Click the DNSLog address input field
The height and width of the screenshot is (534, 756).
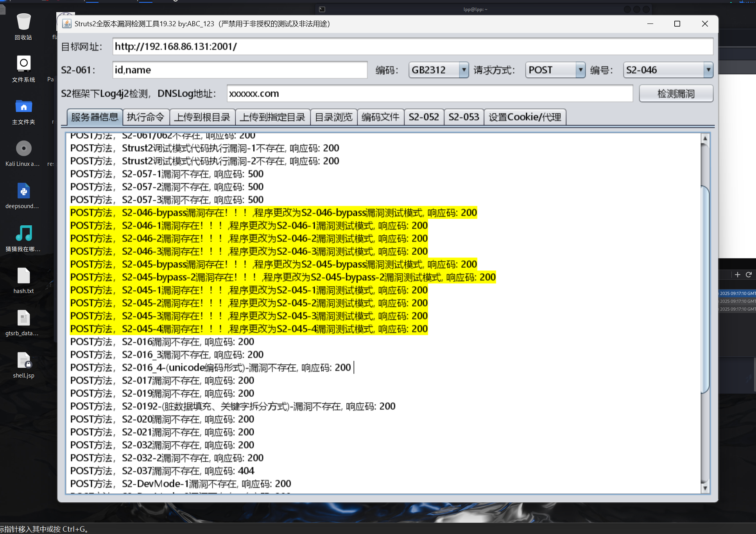point(429,94)
